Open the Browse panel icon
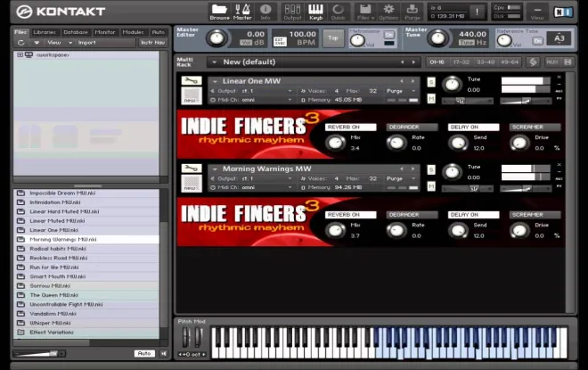Screen dimensions: 588x370 (x=219, y=12)
